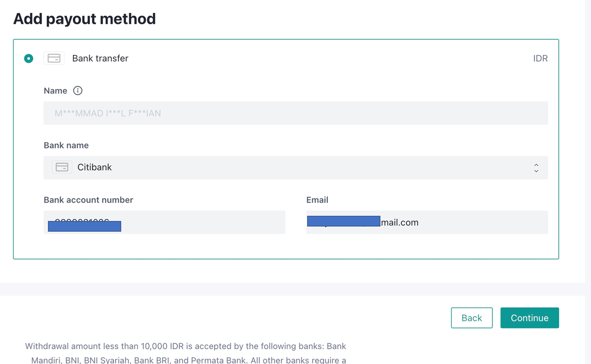Image resolution: width=591 pixels, height=364 pixels.
Task: Click the Email field label
Action: point(317,200)
